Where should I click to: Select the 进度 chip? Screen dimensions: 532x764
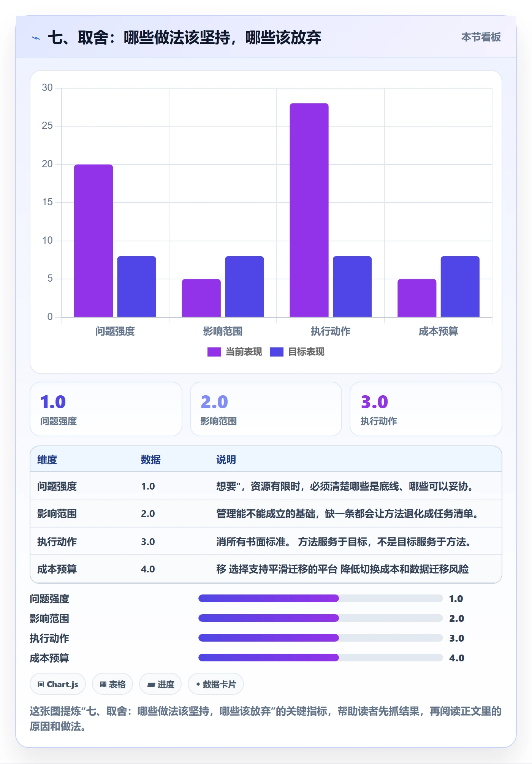tap(160, 684)
